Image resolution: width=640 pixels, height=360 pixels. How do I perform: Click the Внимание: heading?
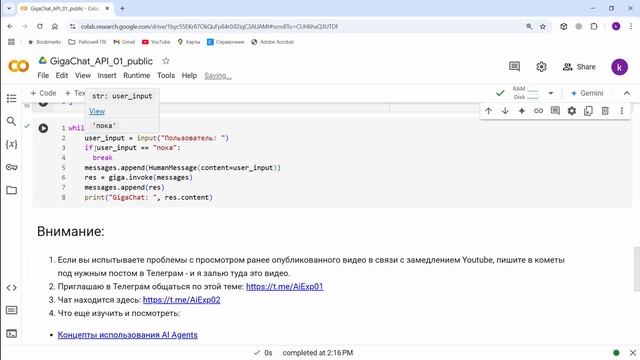pos(71,231)
